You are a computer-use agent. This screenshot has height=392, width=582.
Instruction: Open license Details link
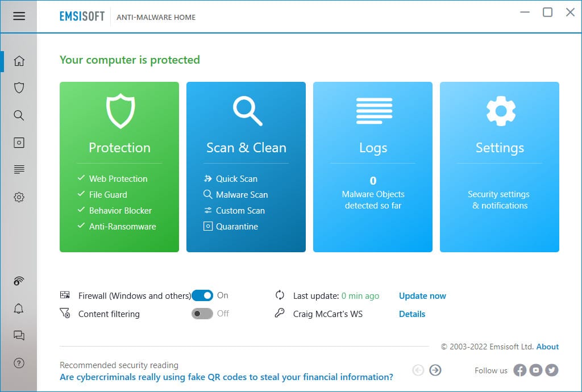click(x=412, y=314)
